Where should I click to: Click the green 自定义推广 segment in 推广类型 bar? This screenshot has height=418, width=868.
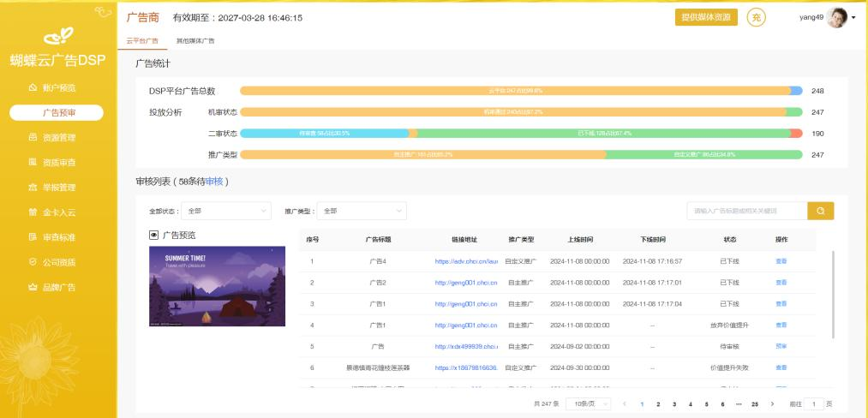tap(704, 155)
